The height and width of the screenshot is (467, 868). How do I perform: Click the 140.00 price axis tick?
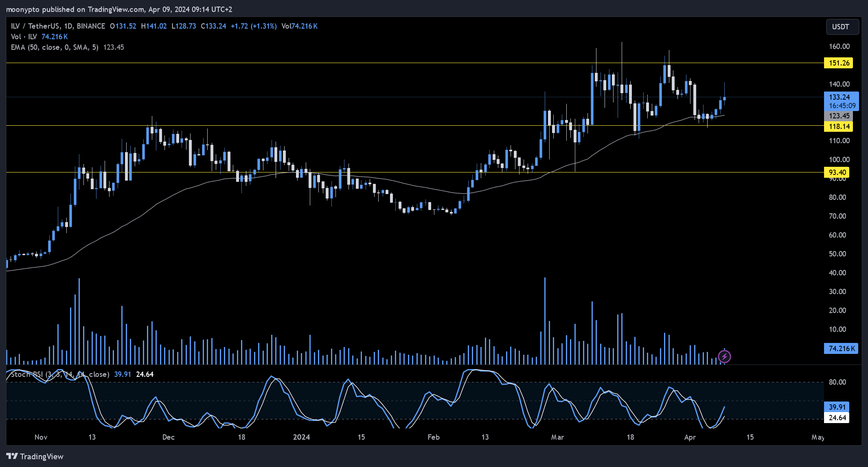(840, 84)
